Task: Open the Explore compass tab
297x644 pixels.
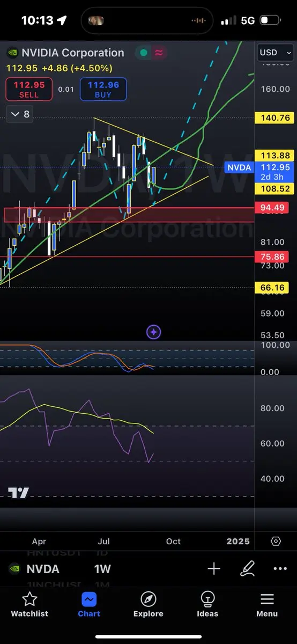Action: point(148,605)
